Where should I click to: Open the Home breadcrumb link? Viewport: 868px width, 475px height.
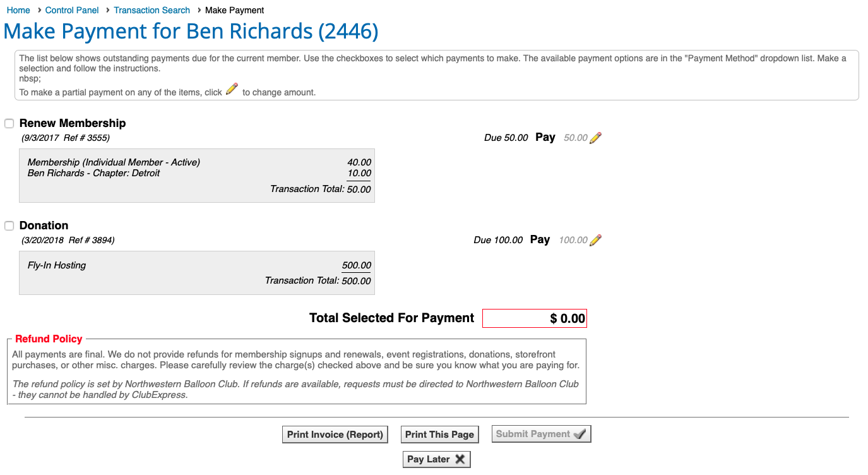coord(18,10)
